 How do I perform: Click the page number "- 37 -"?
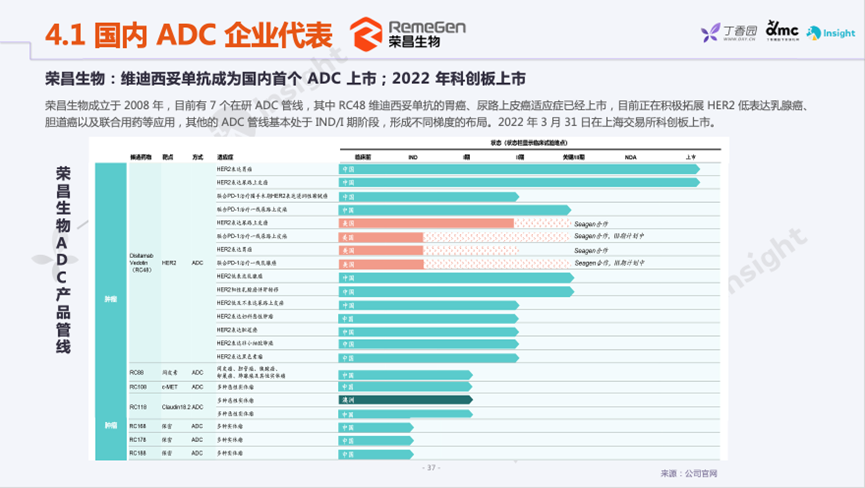pos(431,468)
